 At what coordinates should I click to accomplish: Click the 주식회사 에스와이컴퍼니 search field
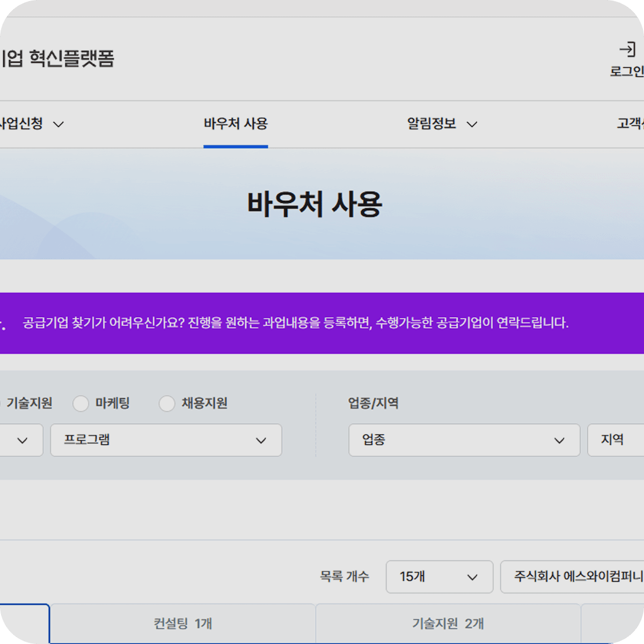point(572,577)
